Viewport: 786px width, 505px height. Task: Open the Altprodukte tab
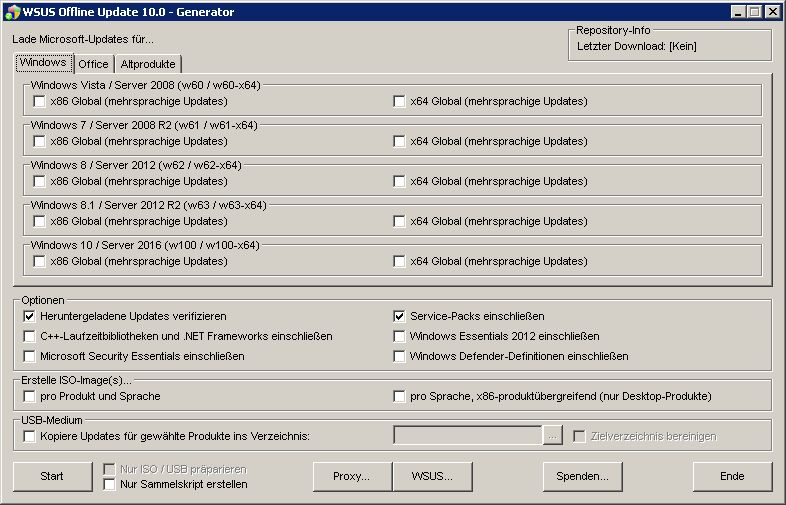coord(148,64)
